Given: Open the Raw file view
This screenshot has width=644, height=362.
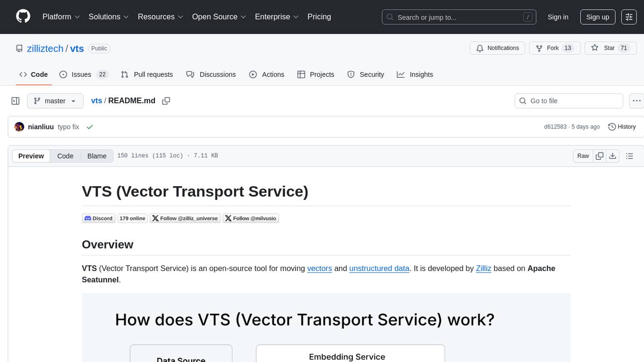Looking at the screenshot, I should click(x=583, y=156).
